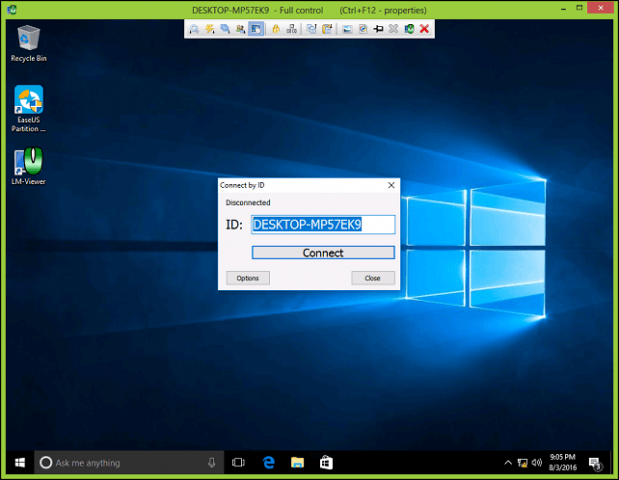Toggle the highlighted mouse control mode icon

pyautogui.click(x=256, y=29)
